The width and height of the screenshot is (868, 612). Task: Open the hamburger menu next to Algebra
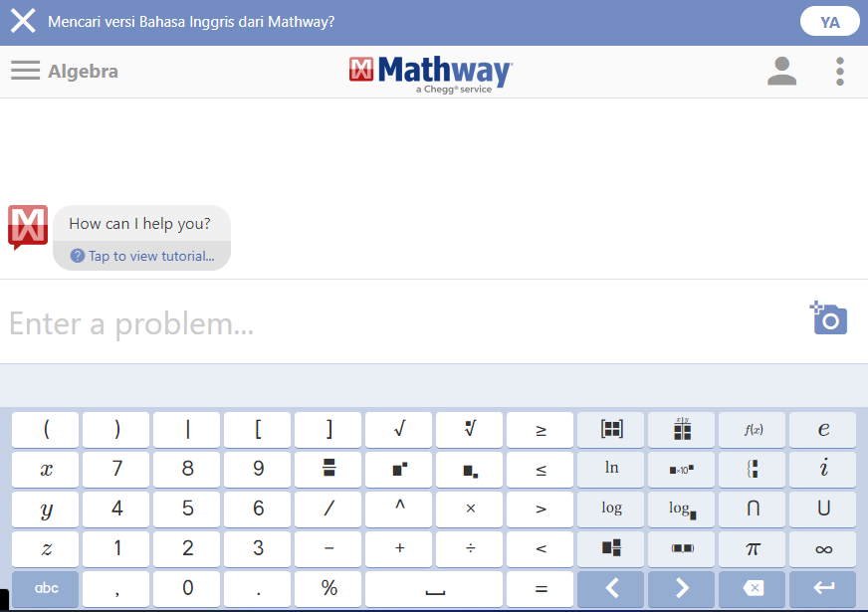point(26,71)
